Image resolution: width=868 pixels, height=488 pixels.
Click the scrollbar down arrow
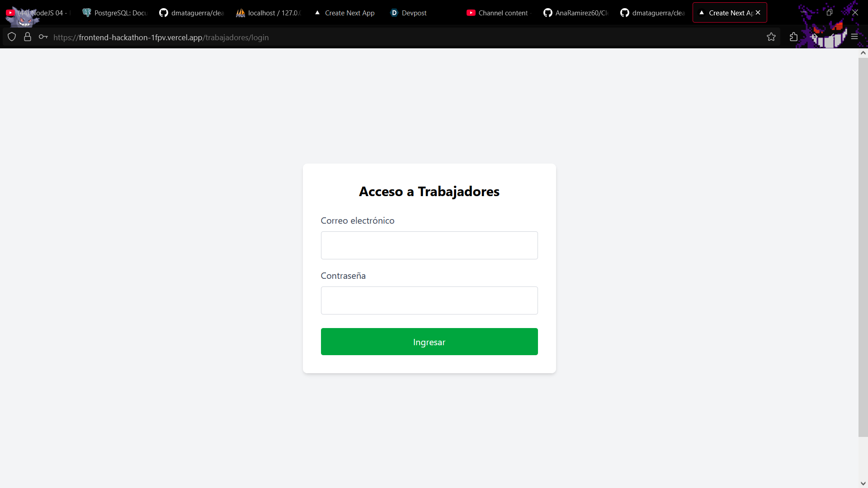pos(863,483)
